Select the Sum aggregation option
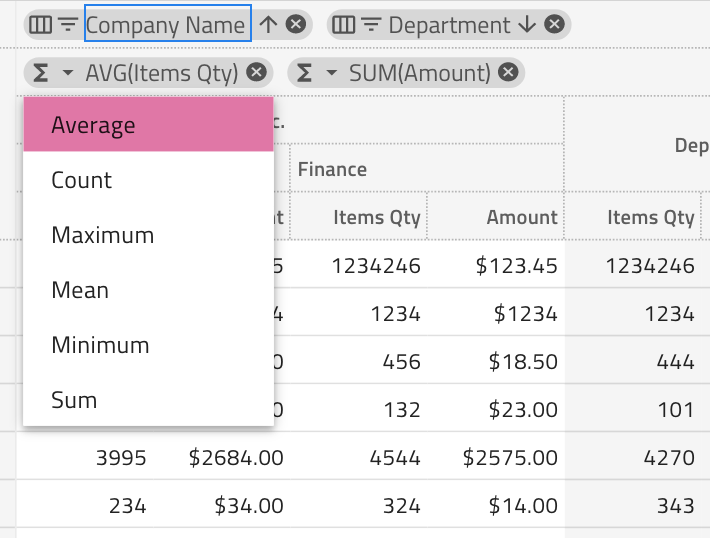710x538 pixels. 74,400
